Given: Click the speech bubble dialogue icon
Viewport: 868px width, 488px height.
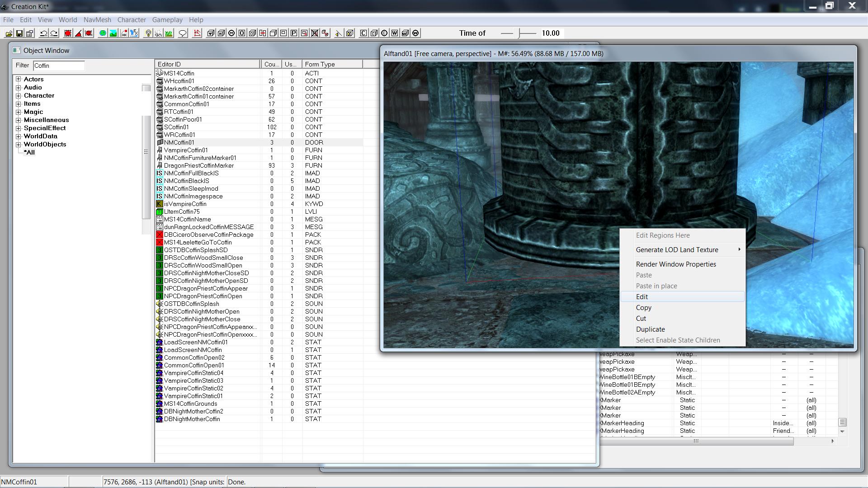Looking at the screenshot, I should point(183,33).
